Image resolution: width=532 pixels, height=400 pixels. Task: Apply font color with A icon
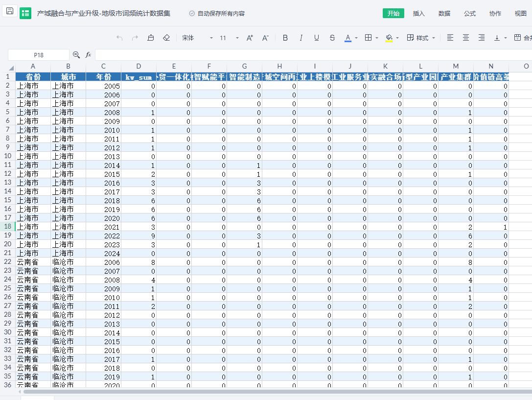[348, 38]
